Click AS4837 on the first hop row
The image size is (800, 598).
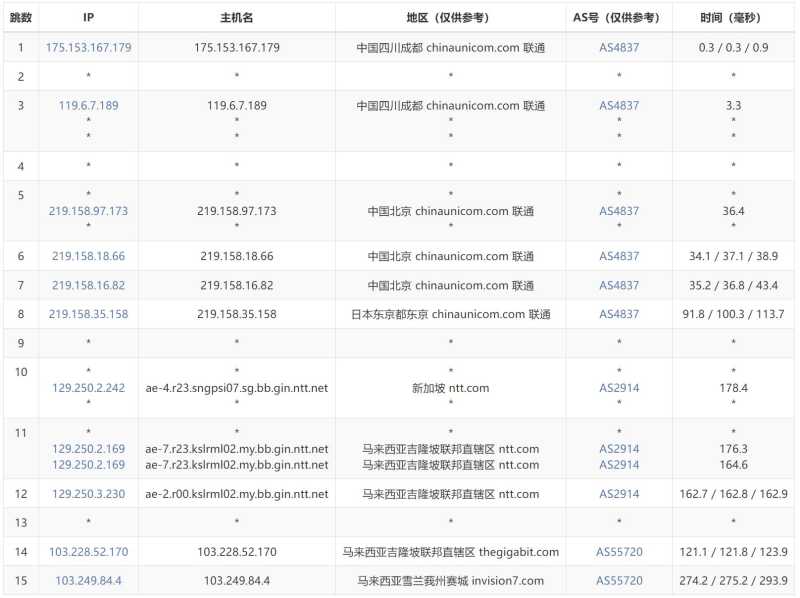pos(618,47)
